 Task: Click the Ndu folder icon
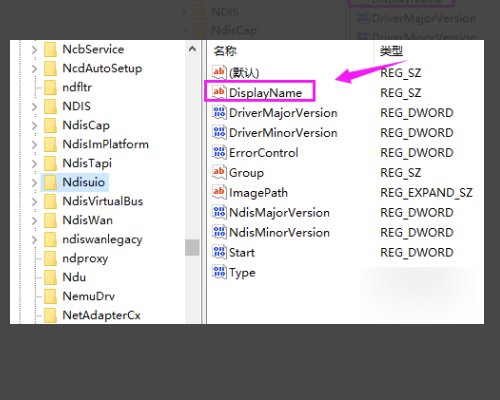(50, 277)
